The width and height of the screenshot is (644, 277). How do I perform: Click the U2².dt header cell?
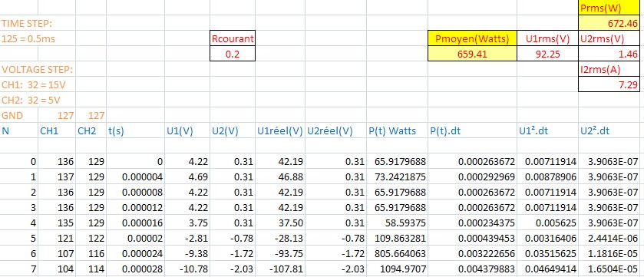(611, 131)
